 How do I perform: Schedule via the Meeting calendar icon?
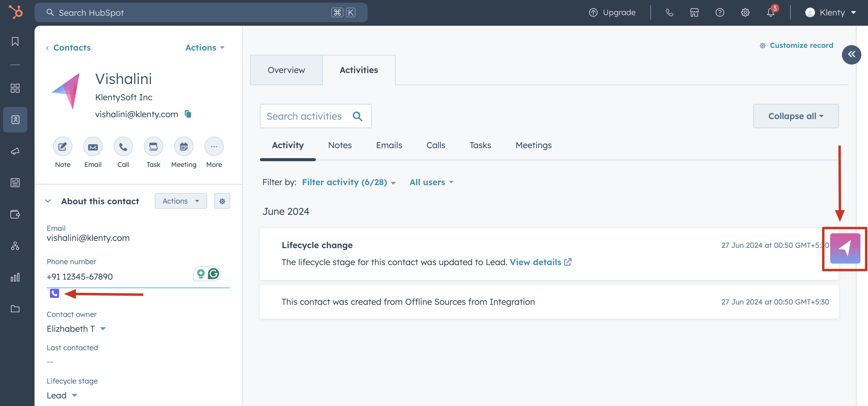tap(184, 147)
